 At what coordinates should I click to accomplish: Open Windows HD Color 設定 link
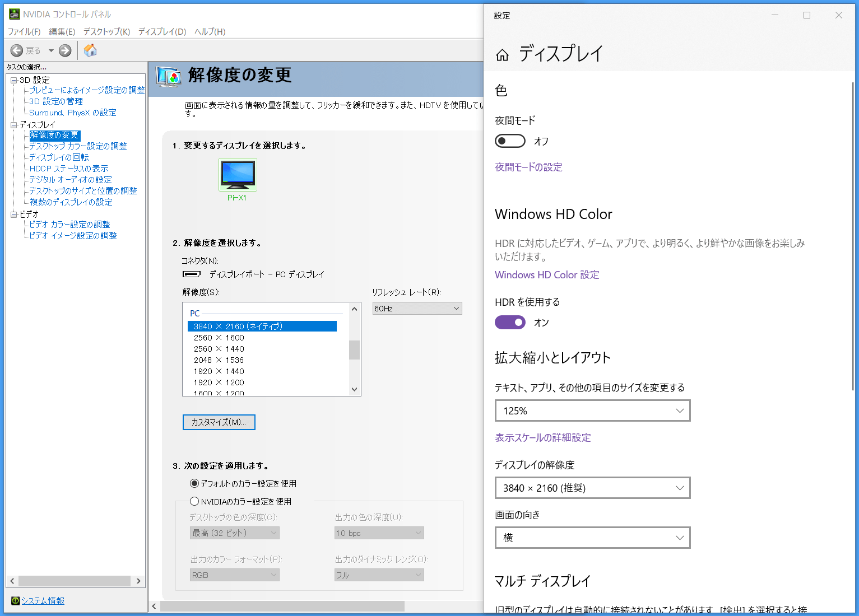(x=547, y=275)
